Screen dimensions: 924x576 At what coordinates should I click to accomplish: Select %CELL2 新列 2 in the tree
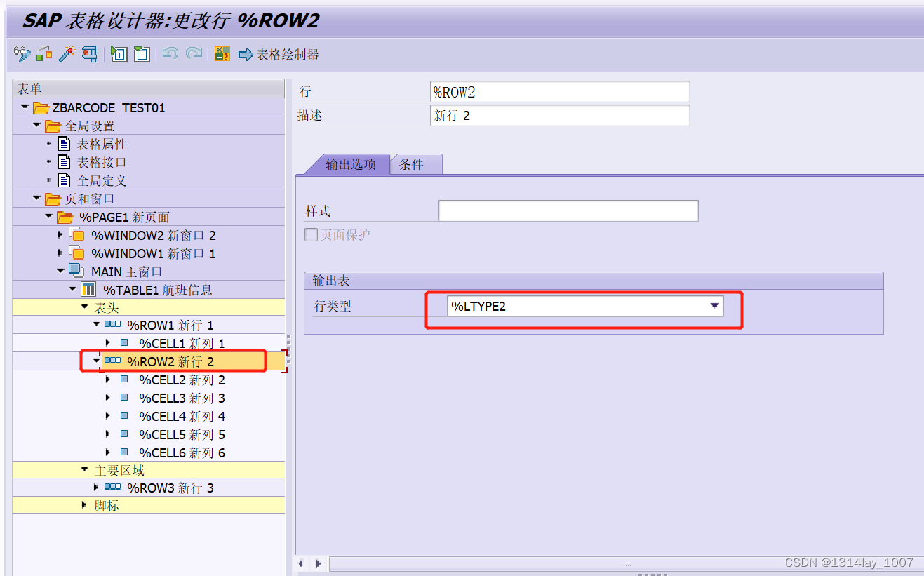coord(182,380)
